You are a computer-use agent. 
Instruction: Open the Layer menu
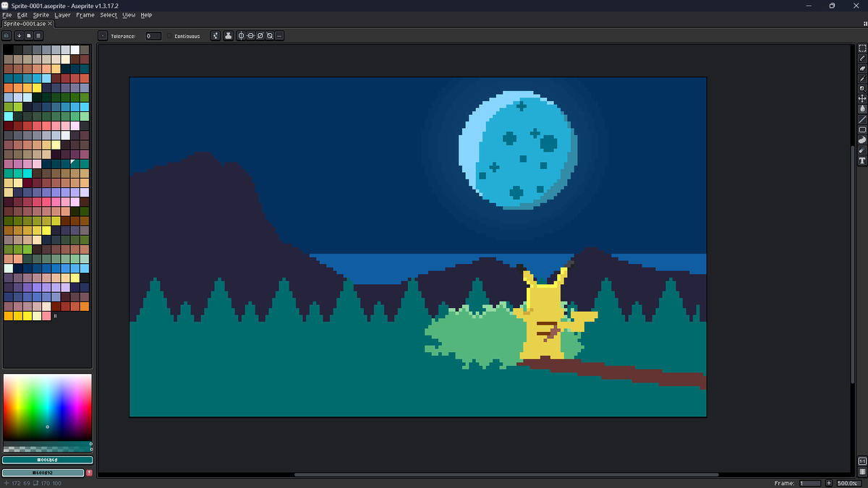(63, 15)
